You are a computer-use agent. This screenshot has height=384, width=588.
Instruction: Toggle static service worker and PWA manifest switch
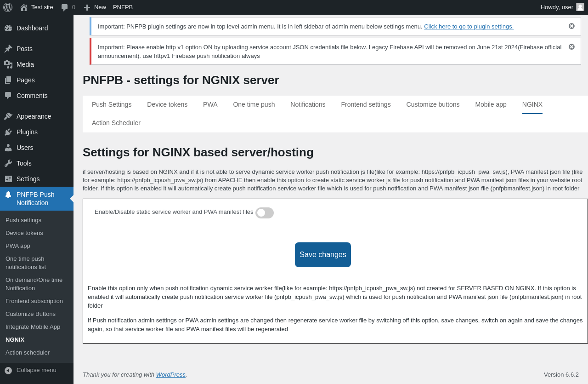click(x=265, y=213)
